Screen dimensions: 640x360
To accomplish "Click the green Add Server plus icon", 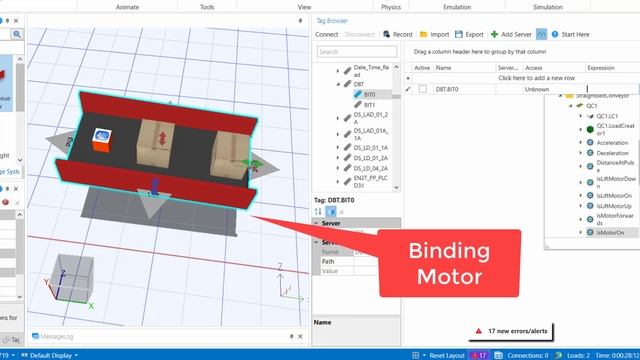I will tap(494, 34).
